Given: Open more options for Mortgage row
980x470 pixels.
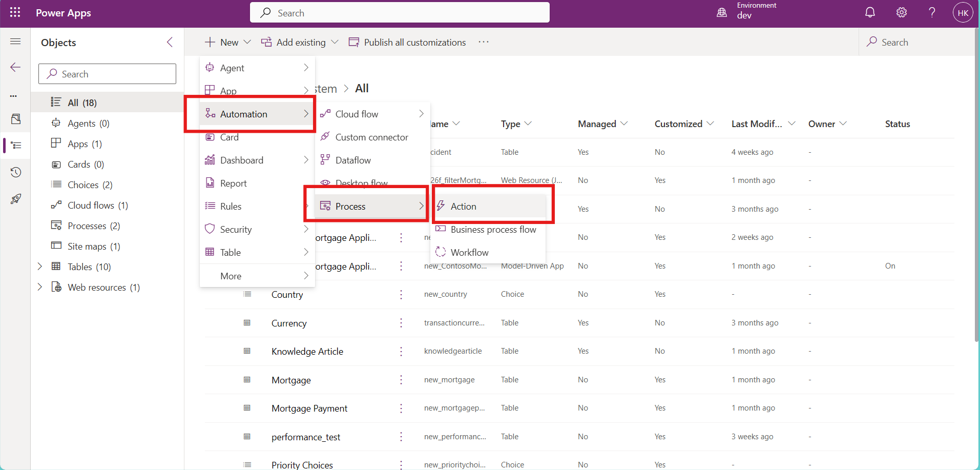Looking at the screenshot, I should click(401, 380).
